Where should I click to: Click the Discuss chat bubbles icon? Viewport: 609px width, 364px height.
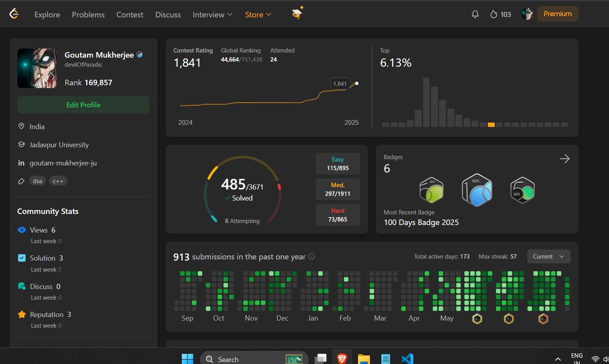[22, 286]
